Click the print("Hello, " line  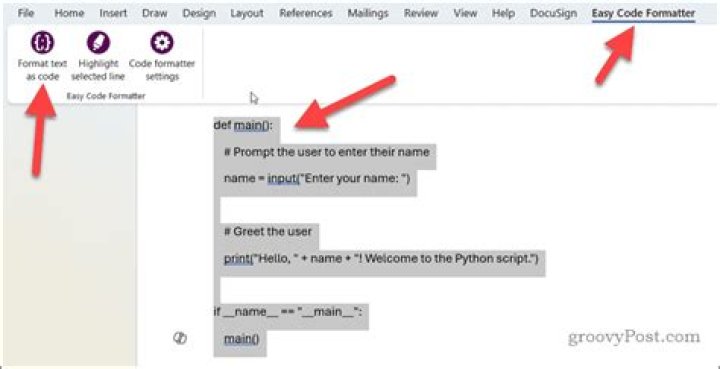(381, 258)
